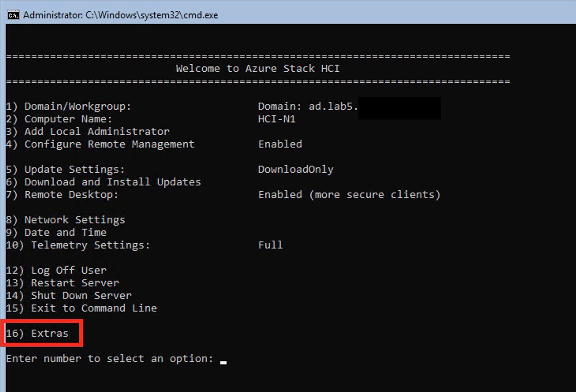The height and width of the screenshot is (392, 576).
Task: Click option 6 Download and Install Updates
Action: pos(103,182)
